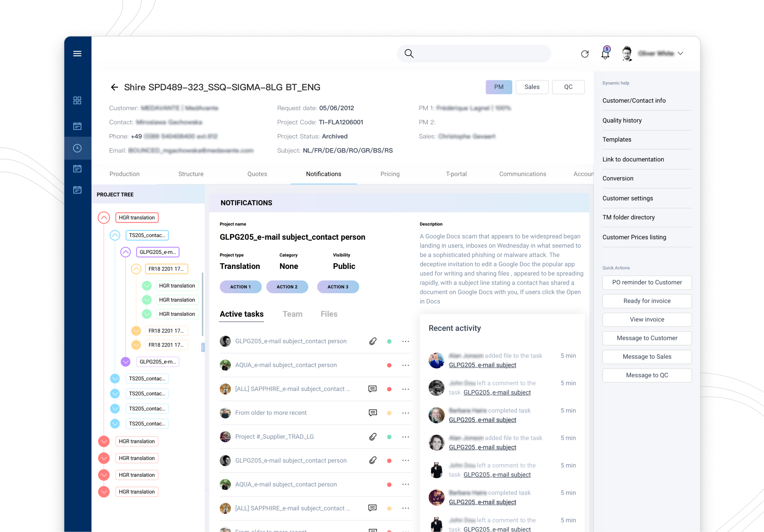764x532 pixels.
Task: Open the hamburger navigation menu
Action: pyautogui.click(x=77, y=54)
